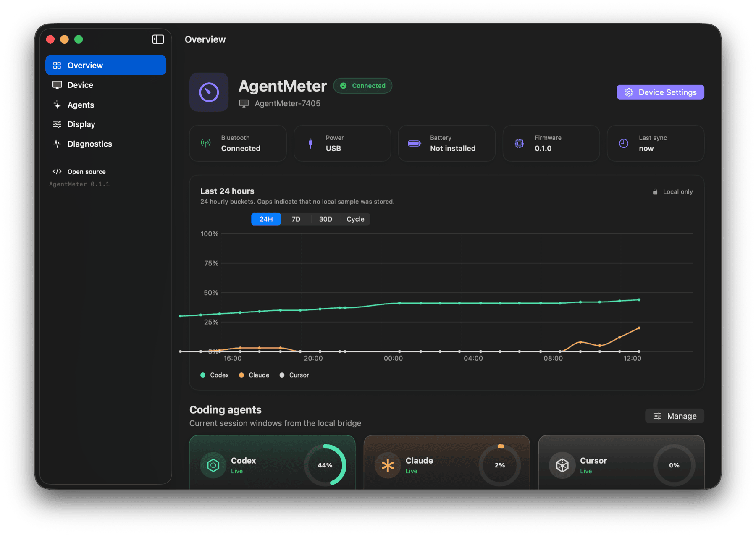
Task: Click the Battery Not installed value
Action: pos(453,149)
